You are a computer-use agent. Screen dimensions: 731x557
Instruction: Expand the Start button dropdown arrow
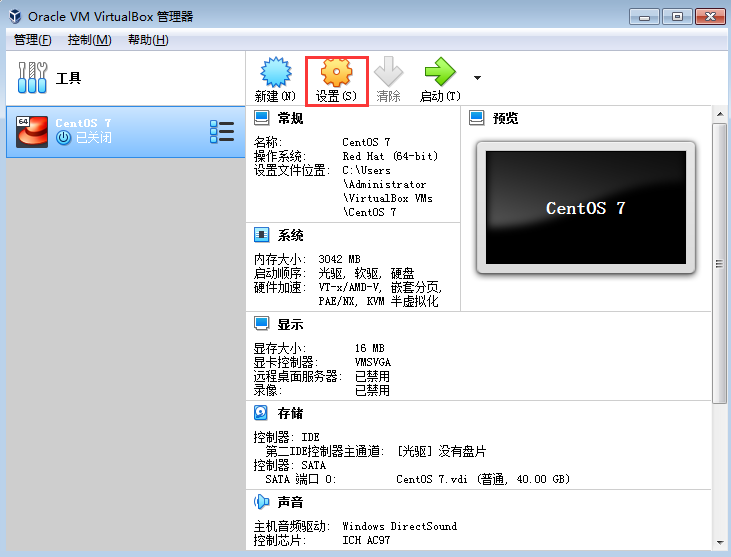click(x=477, y=78)
